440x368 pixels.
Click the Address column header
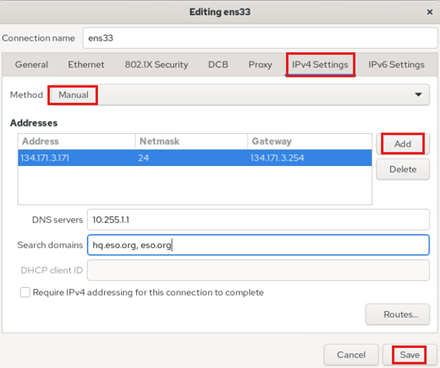pyautogui.click(x=77, y=141)
